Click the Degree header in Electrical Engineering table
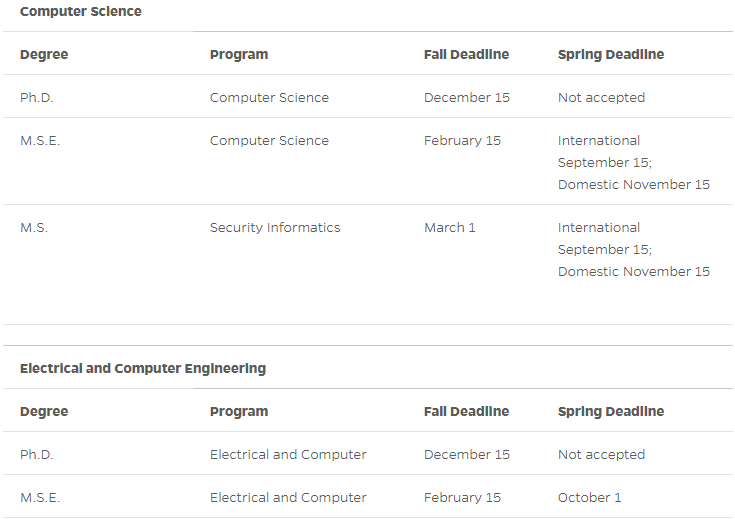The image size is (735, 519). pyautogui.click(x=44, y=411)
